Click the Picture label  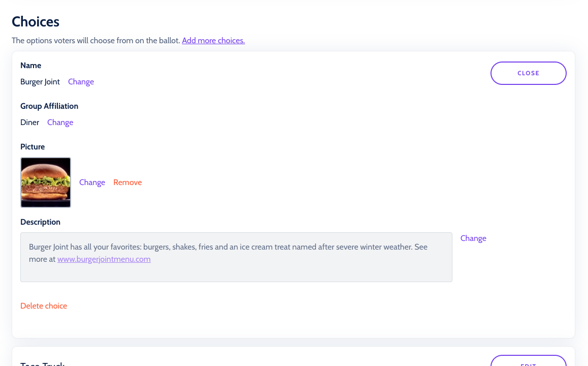coord(32,147)
